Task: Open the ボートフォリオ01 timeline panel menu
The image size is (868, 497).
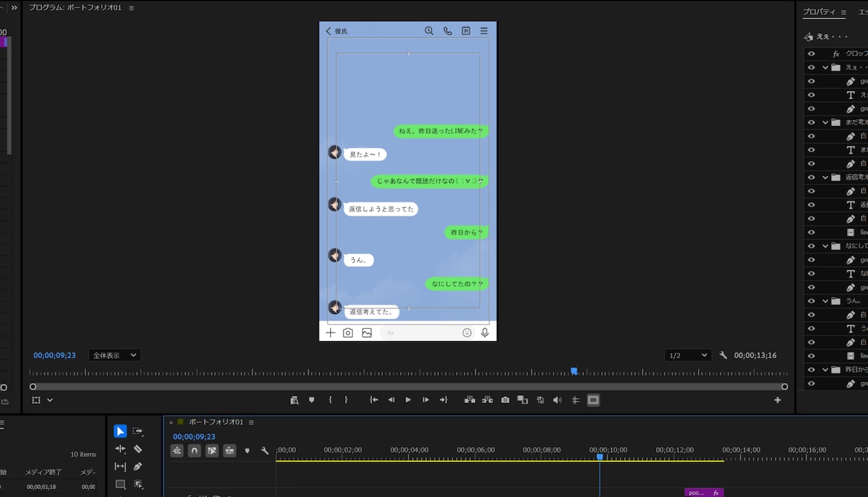Action: [251, 422]
